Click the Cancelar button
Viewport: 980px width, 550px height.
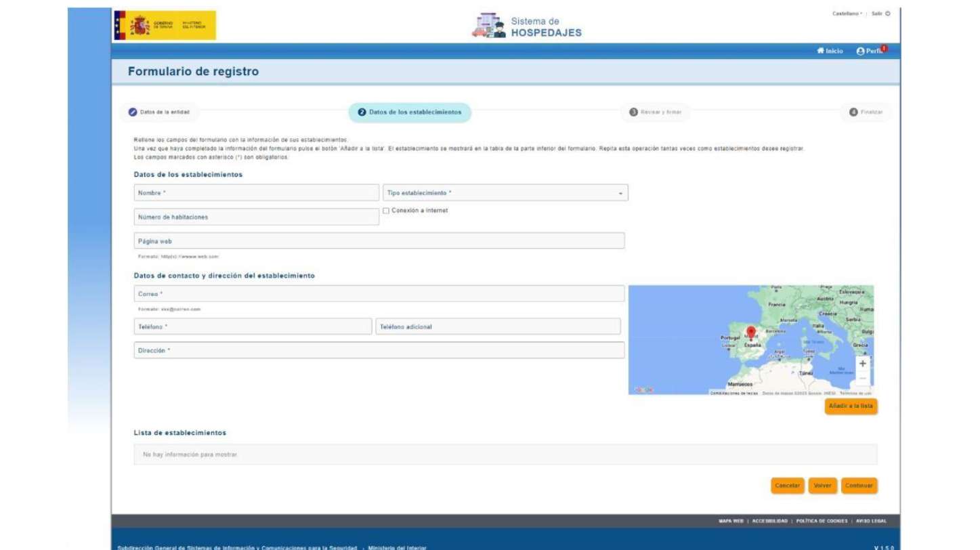tap(788, 486)
